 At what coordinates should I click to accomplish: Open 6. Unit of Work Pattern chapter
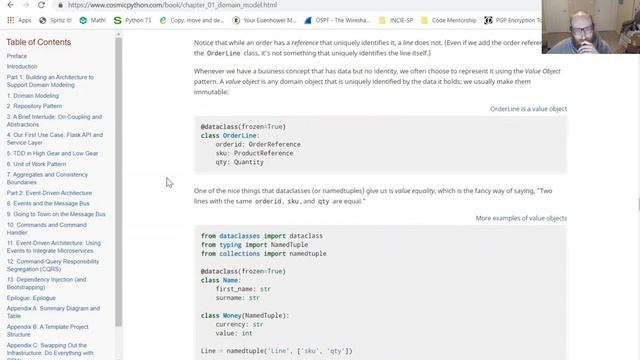click(36, 164)
